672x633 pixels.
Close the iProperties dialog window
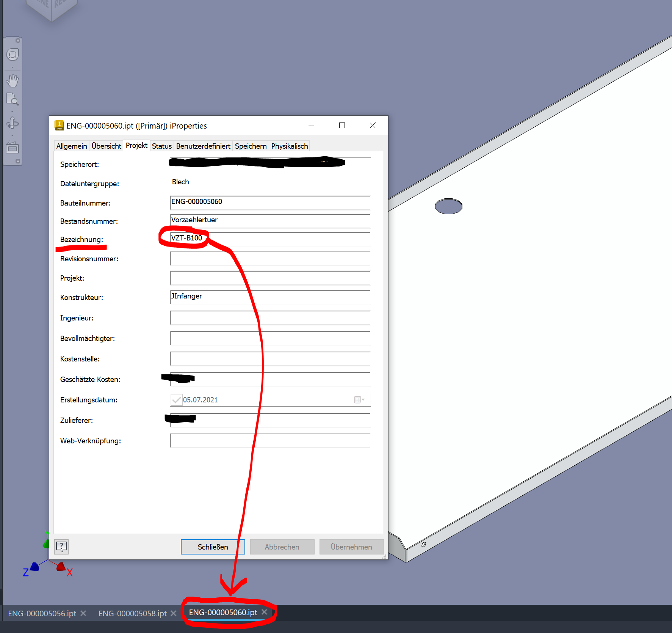tap(373, 126)
